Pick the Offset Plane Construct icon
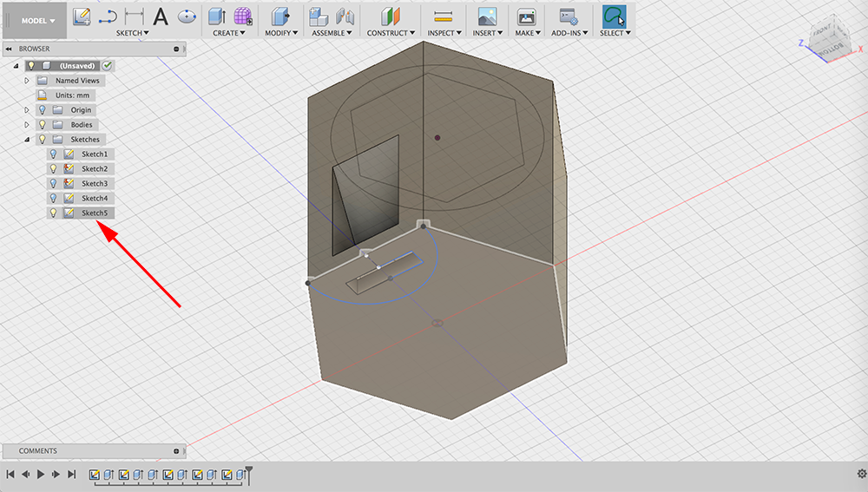 (391, 16)
